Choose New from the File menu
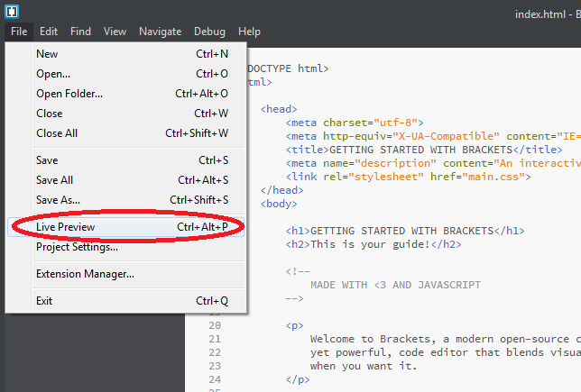Viewport: 581px width, 392px height. click(x=125, y=54)
